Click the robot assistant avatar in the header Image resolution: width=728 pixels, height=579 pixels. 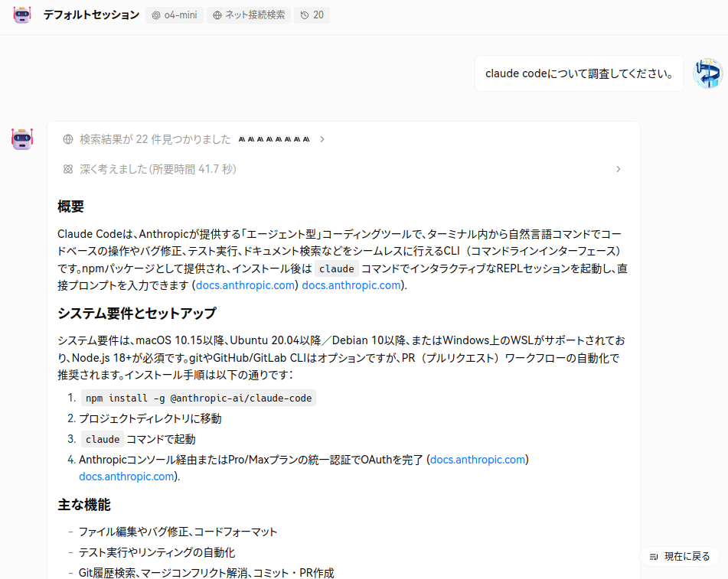pos(22,15)
